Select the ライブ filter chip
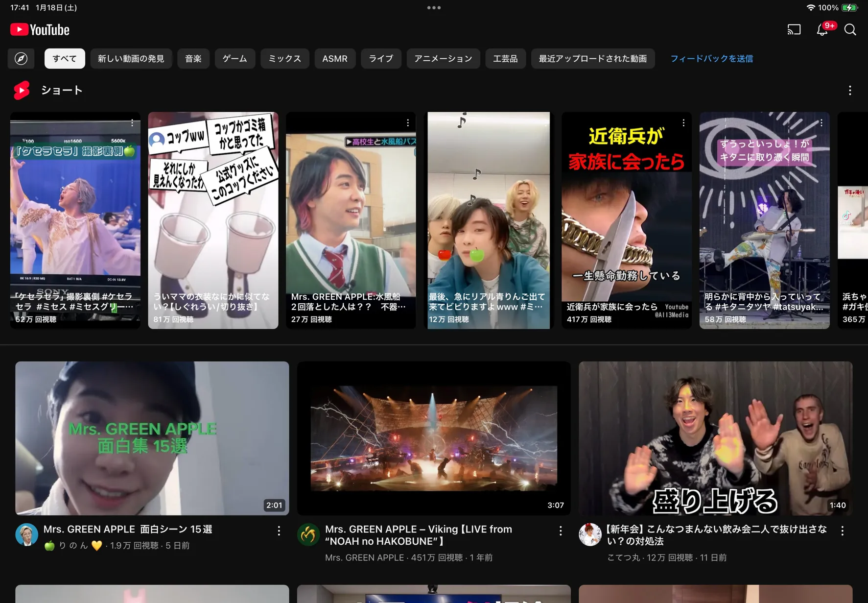Image resolution: width=868 pixels, height=603 pixels. tap(381, 59)
